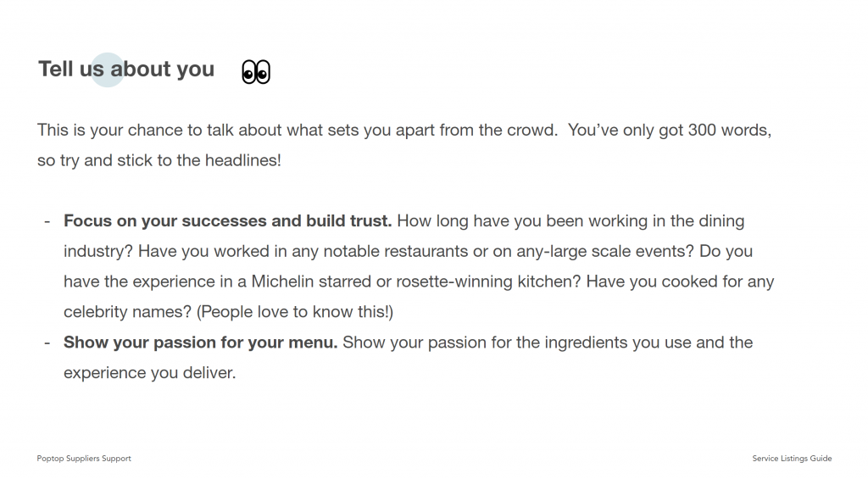This screenshot has width=868, height=479.
Task: Click the "(People love to know this!)" remark
Action: coord(295,312)
